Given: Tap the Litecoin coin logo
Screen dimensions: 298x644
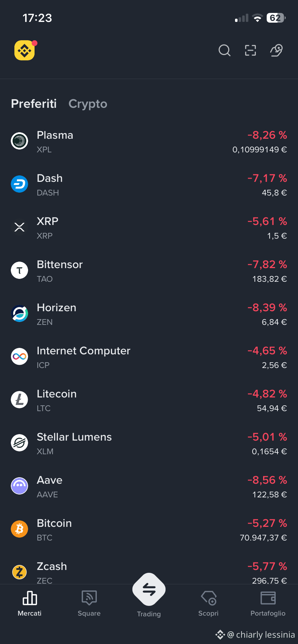Looking at the screenshot, I should [19, 400].
